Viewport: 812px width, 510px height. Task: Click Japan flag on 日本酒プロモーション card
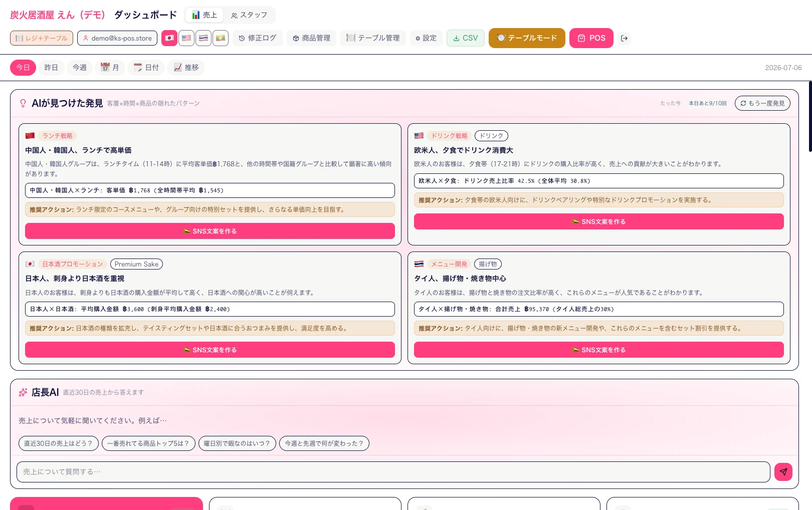(30, 264)
